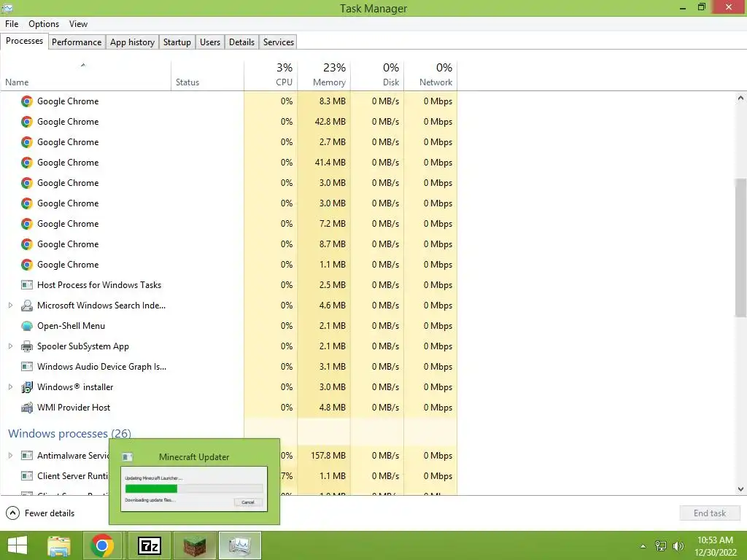The width and height of the screenshot is (747, 560).
Task: Click the Open-Shell Menu process icon
Action: click(x=27, y=326)
